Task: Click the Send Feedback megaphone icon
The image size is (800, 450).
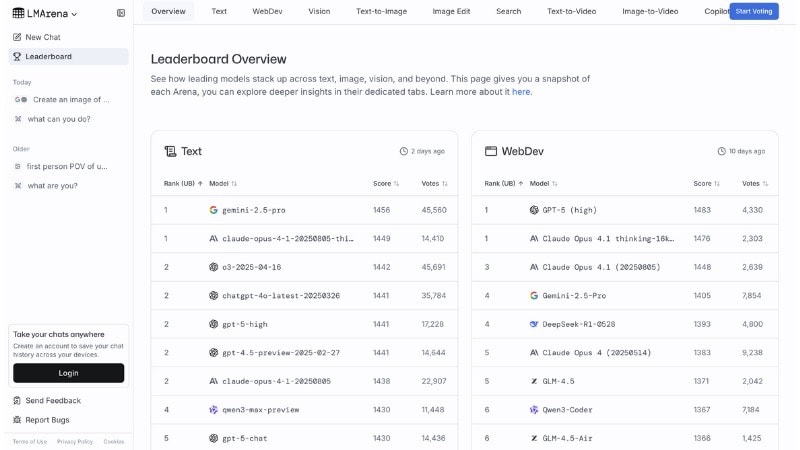Action: (17, 400)
